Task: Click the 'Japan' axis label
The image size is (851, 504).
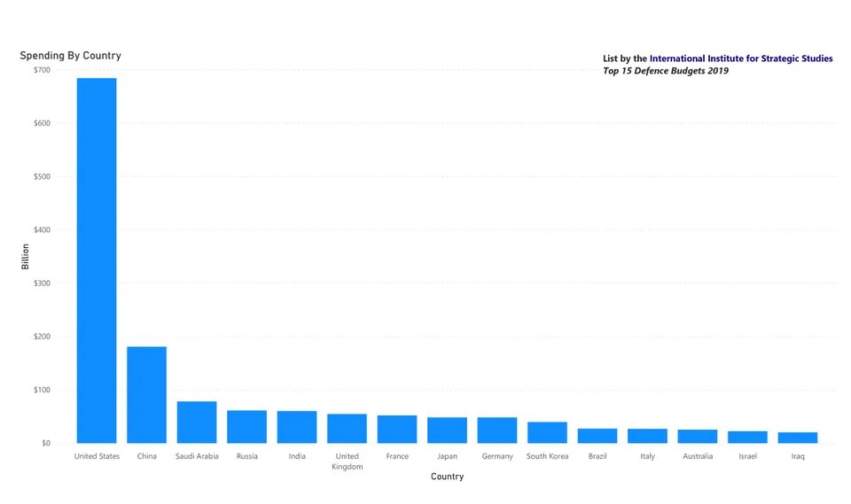Action: [447, 456]
